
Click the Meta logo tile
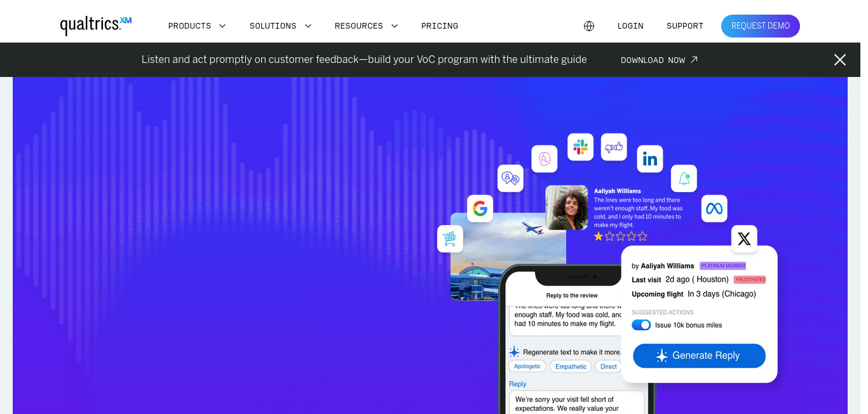click(714, 209)
